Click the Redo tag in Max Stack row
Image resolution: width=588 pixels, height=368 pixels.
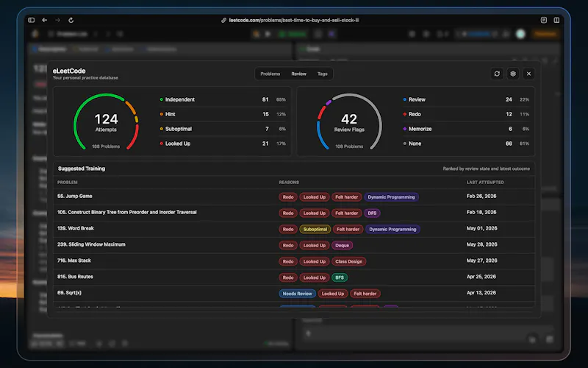coord(288,262)
